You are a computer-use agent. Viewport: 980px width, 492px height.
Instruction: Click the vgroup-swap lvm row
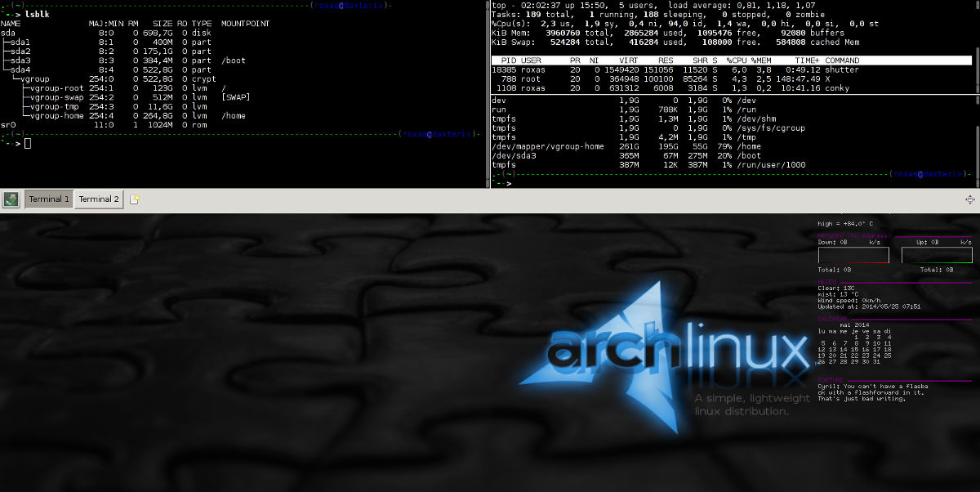[x=125, y=97]
